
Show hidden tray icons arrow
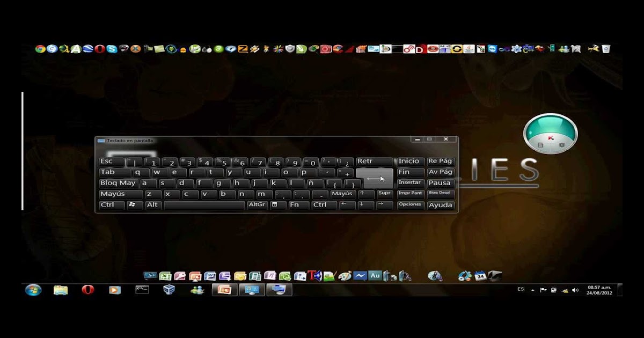click(x=532, y=290)
